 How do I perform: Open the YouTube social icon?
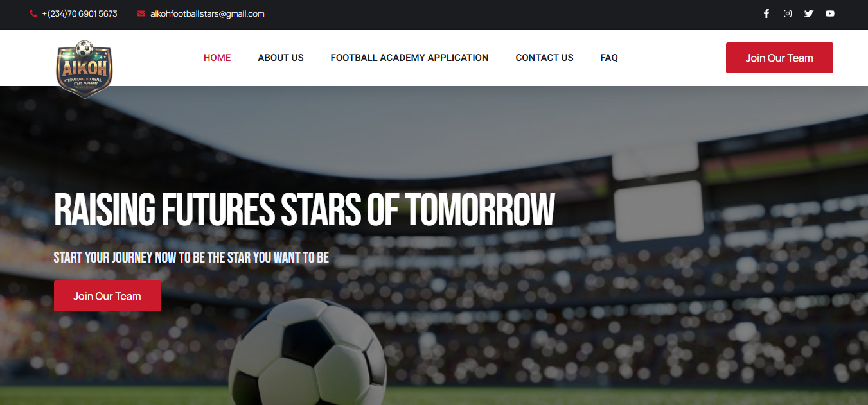pyautogui.click(x=830, y=13)
